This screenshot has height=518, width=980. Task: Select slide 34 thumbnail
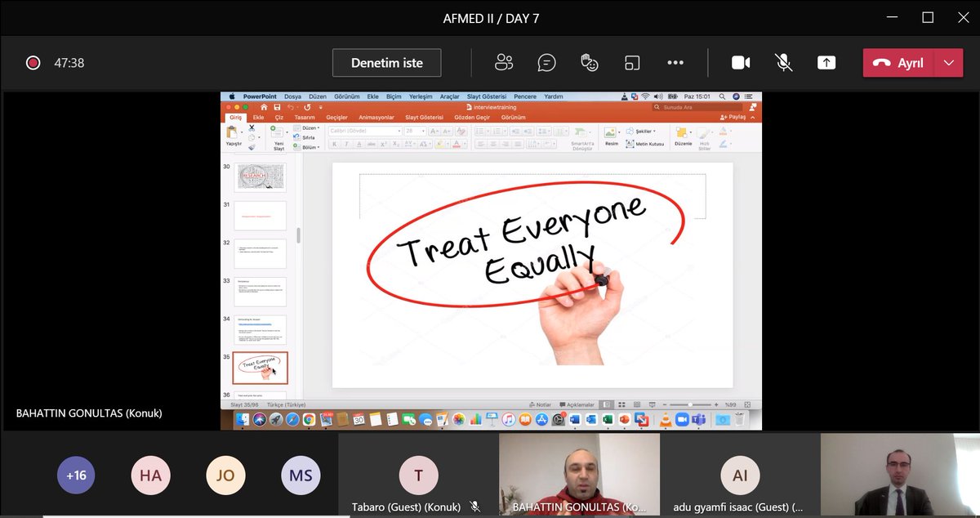coord(261,329)
